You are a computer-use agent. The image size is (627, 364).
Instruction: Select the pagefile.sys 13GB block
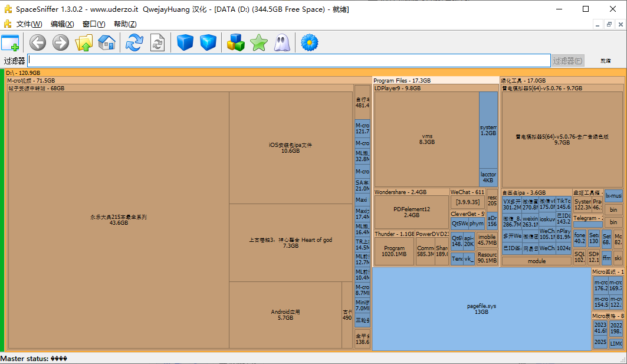(x=481, y=309)
